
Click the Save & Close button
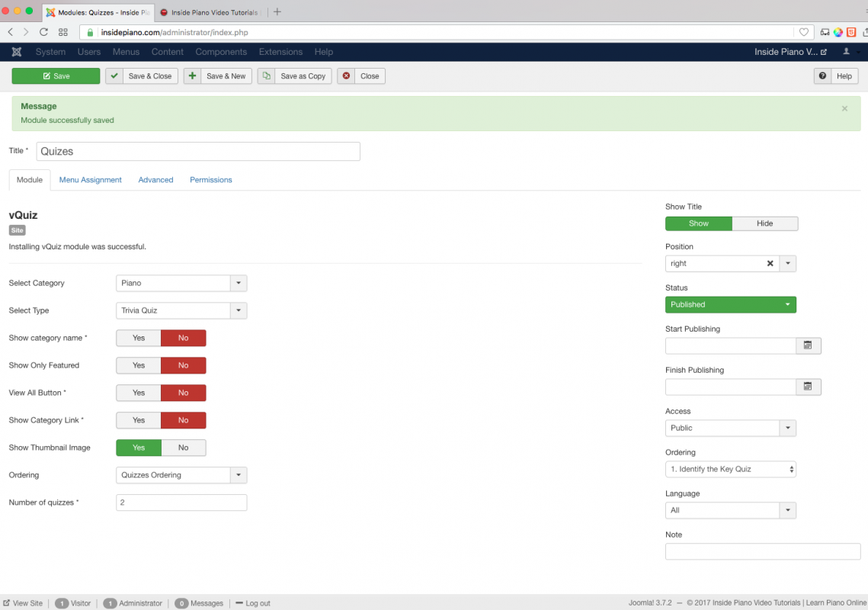coord(142,76)
